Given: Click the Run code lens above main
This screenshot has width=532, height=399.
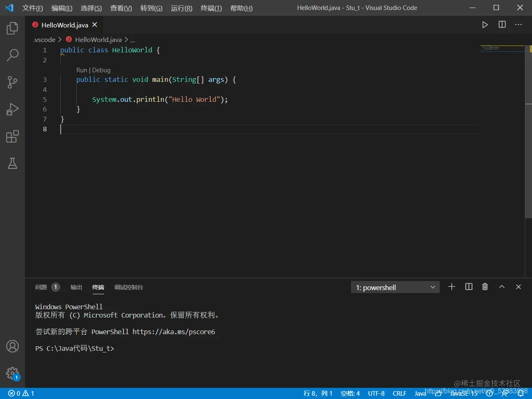Looking at the screenshot, I should (81, 70).
